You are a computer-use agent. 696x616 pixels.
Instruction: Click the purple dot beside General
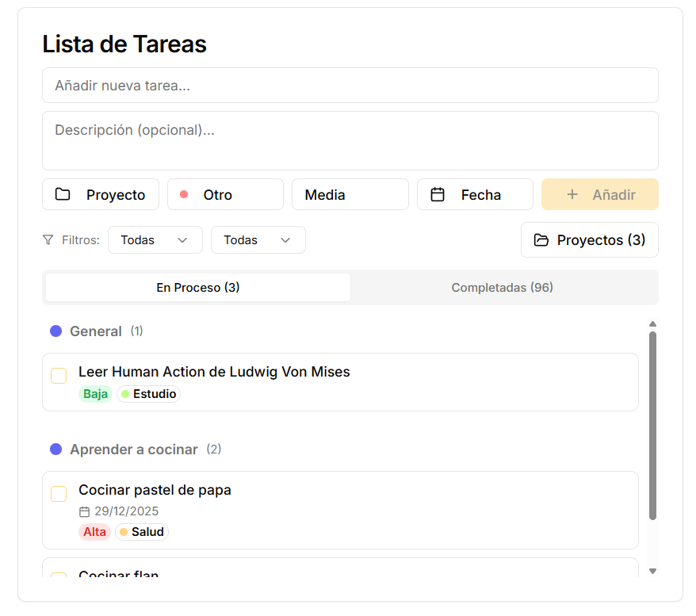pyautogui.click(x=55, y=331)
